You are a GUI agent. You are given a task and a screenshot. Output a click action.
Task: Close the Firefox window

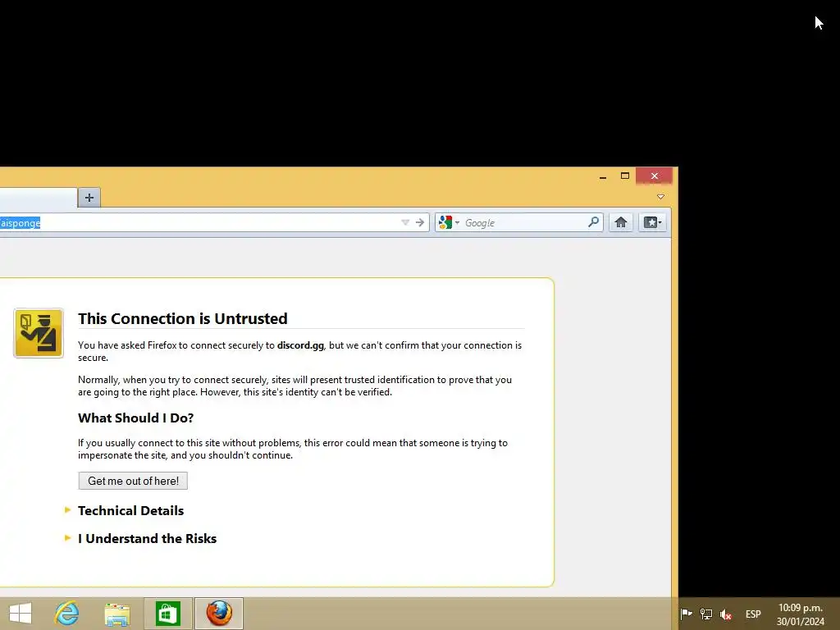point(654,176)
